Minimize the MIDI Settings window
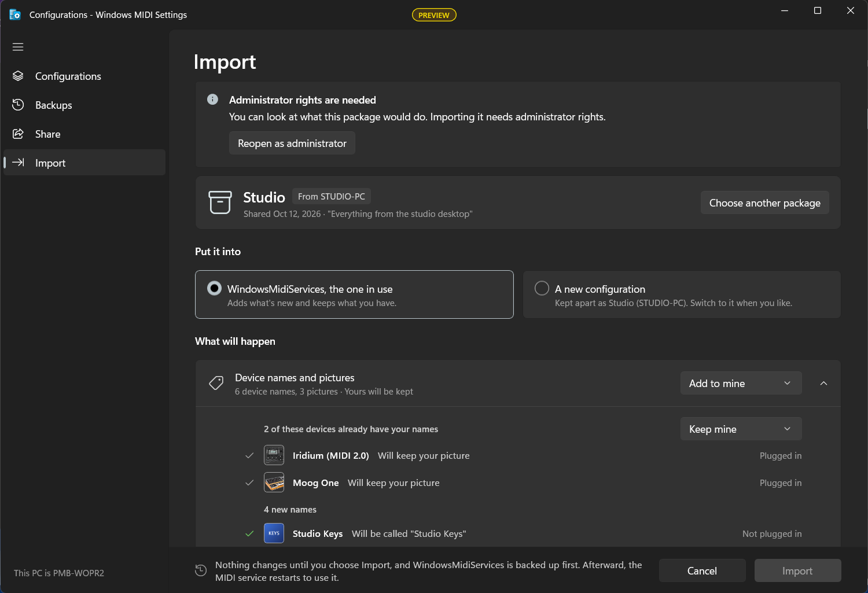The image size is (868, 593). tap(785, 10)
